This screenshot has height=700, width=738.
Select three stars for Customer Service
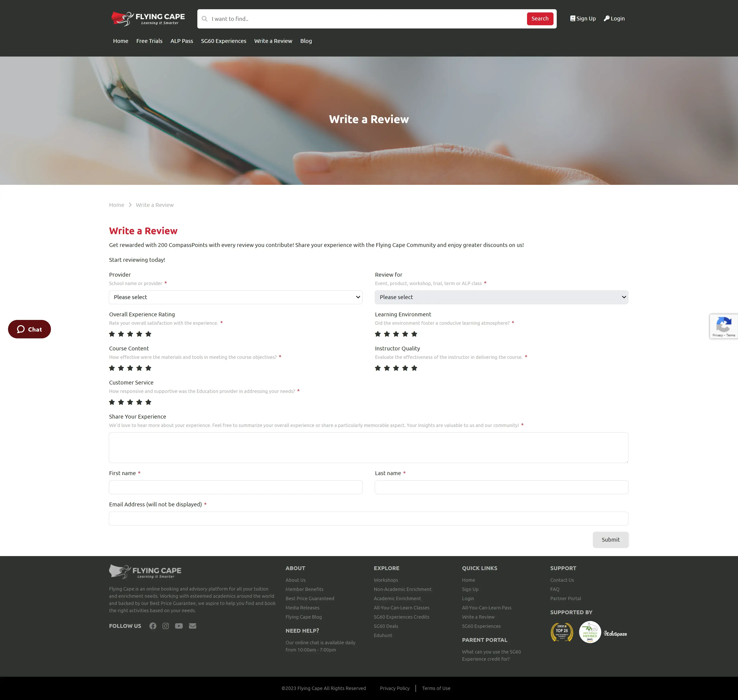130,402
